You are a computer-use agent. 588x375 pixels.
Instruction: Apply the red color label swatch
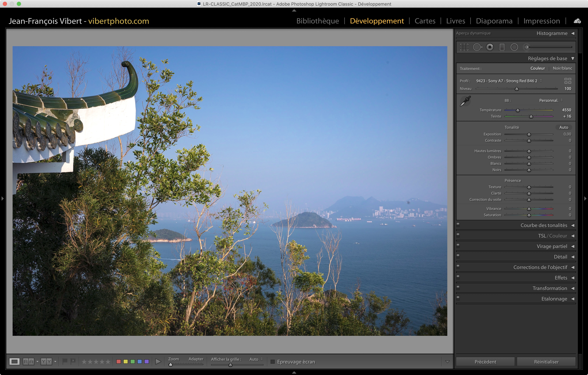point(119,362)
